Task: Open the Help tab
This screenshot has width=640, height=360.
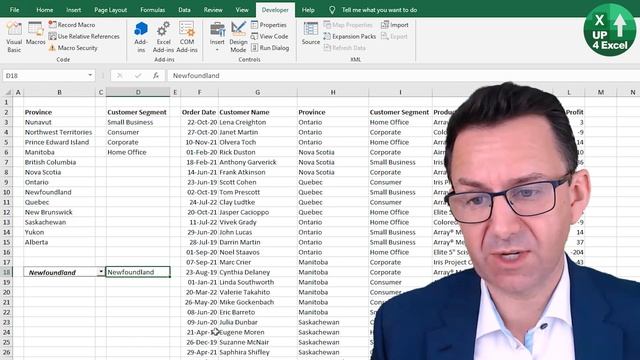Action: click(308, 10)
